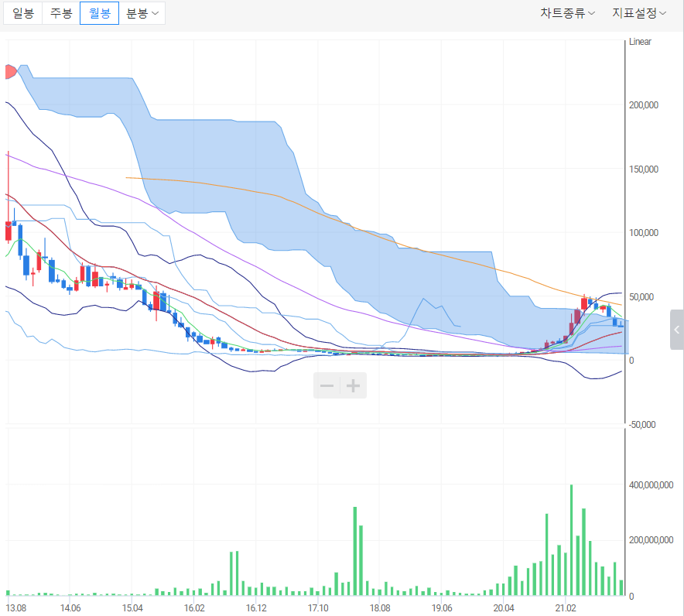Click the 18.08 date axis label
The height and width of the screenshot is (616, 684).
point(380,608)
